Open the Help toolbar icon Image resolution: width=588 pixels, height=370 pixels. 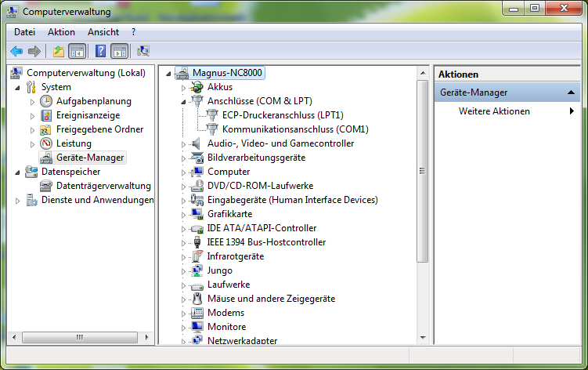pyautogui.click(x=100, y=51)
